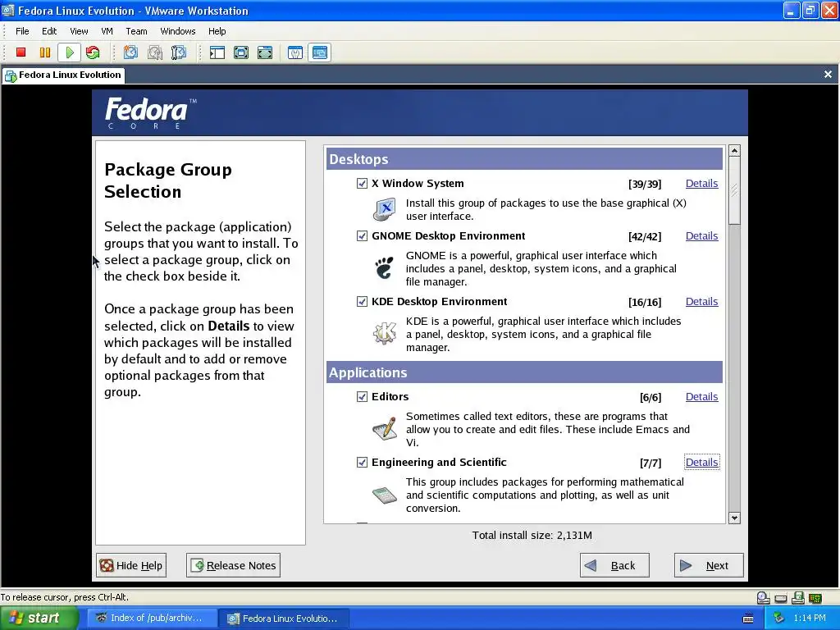Screen dimensions: 840x630
Task: Click the Desktops section header
Action: 524,159
